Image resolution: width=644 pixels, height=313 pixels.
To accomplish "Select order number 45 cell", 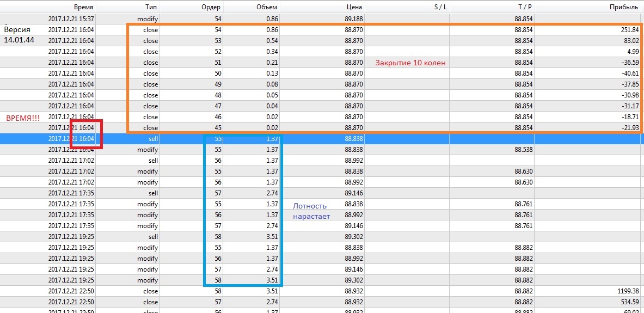I will (218, 128).
